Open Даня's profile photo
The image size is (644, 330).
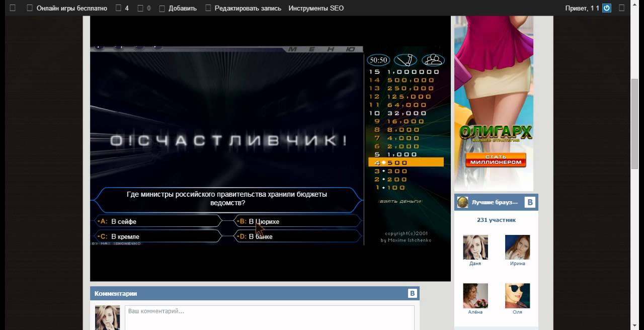point(475,247)
